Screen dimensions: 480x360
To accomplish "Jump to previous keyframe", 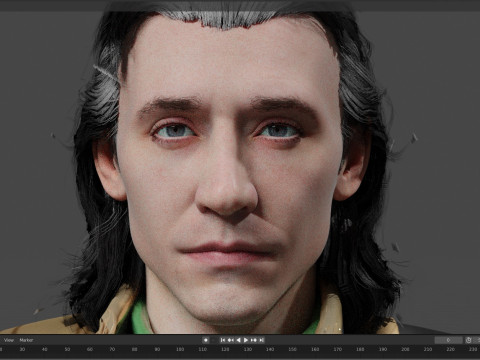I will coord(230,340).
